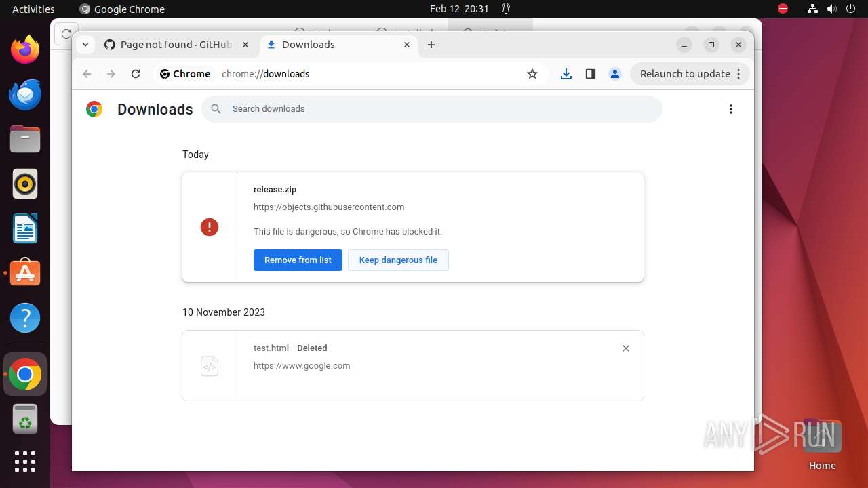Screen dimensions: 868x488
Task: Reload the downloads page
Action: [x=136, y=74]
